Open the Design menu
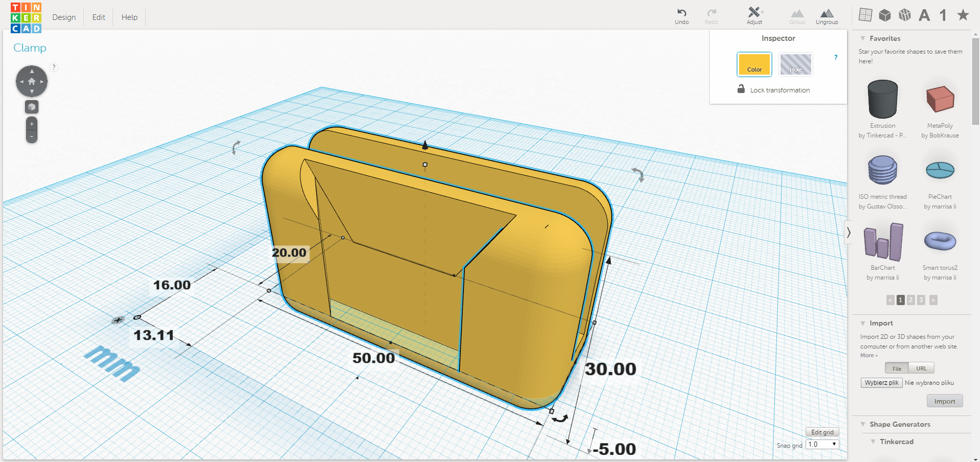 click(x=64, y=17)
